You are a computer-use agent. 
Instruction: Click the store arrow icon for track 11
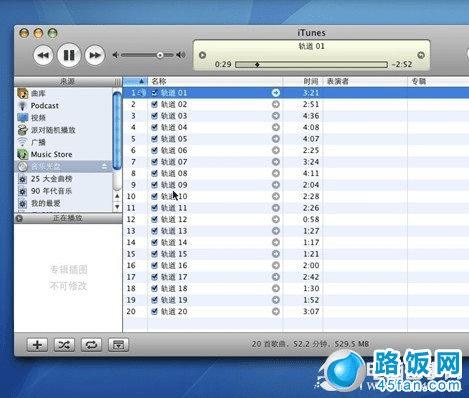pyautogui.click(x=276, y=208)
